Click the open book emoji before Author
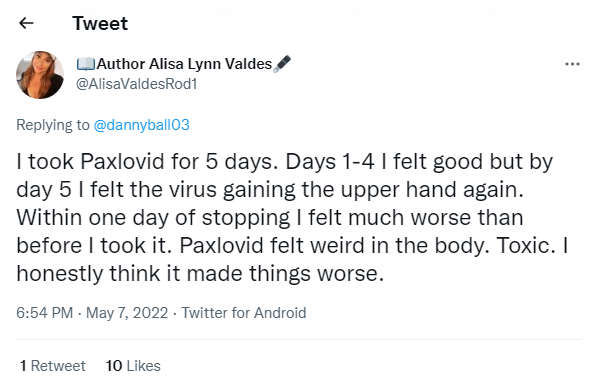 [85, 64]
